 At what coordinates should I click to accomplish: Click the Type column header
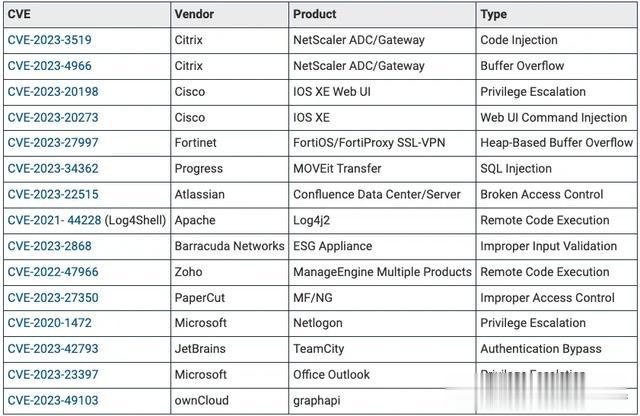pyautogui.click(x=494, y=15)
